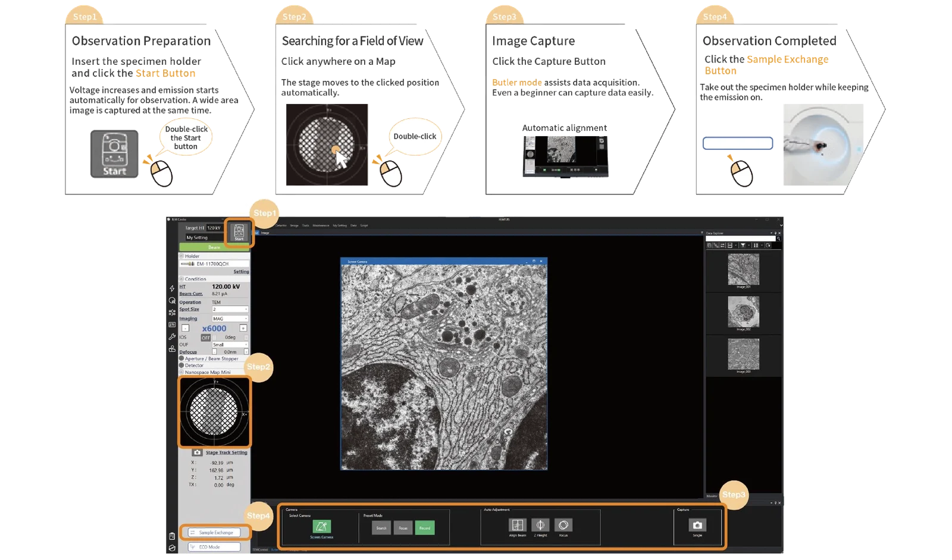Decrease magnification with minus button

click(185, 328)
